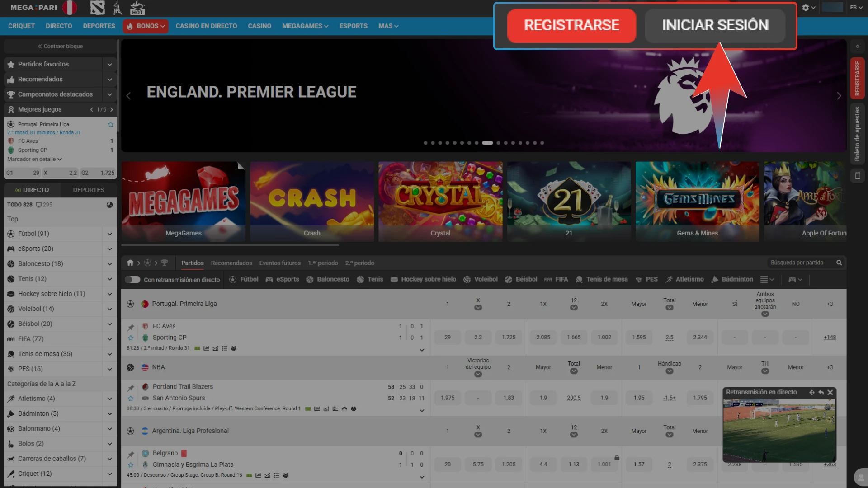Open the Ambos equipos anotarán market dropdown
This screenshot has width=868, height=488.
(x=765, y=314)
